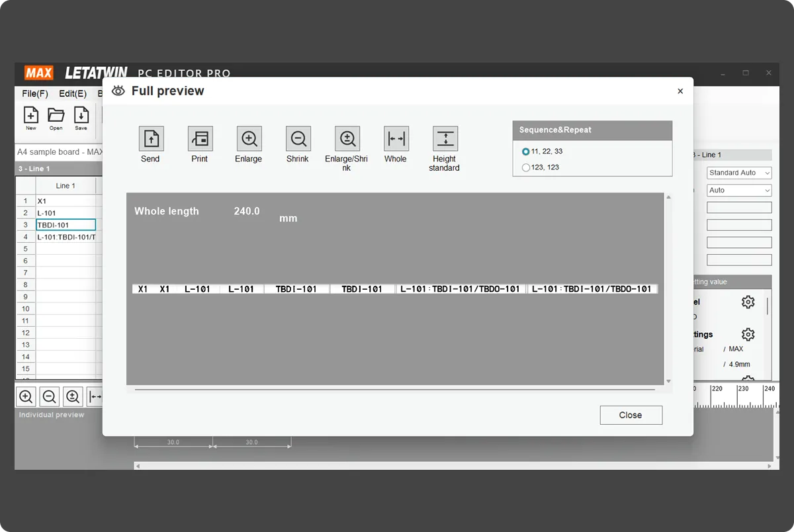This screenshot has height=532, width=794.
Task: Click the Close button in Full preview
Action: pyautogui.click(x=631, y=415)
